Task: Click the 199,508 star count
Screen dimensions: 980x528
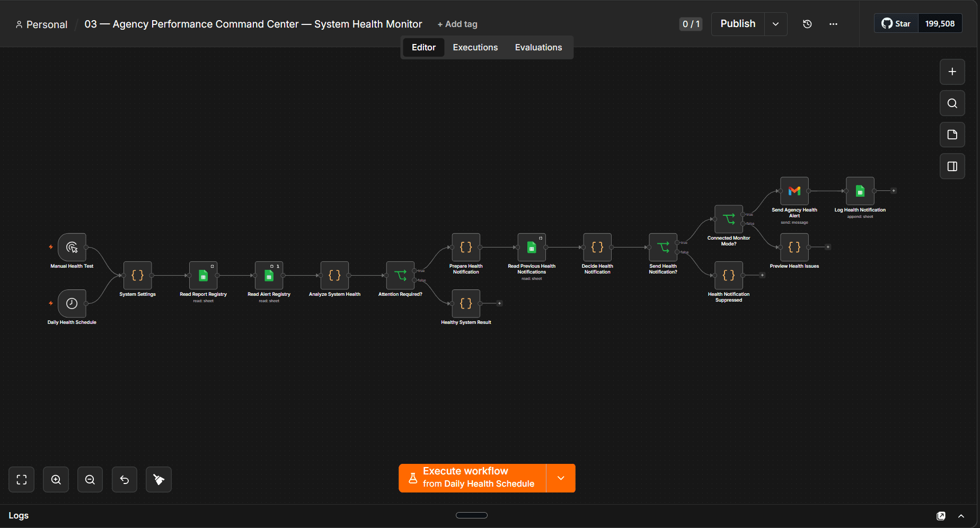Action: click(x=940, y=23)
